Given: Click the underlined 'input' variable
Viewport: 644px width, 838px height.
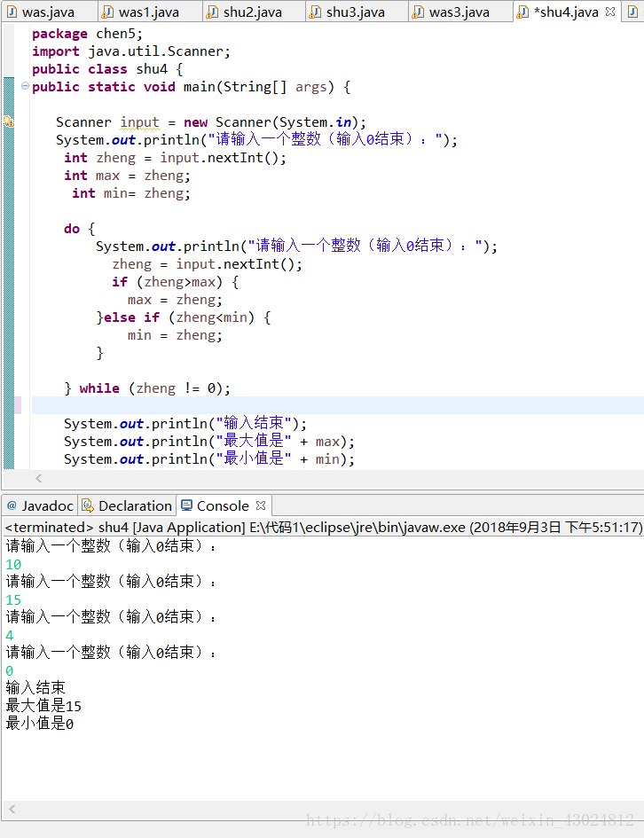Looking at the screenshot, I should click(x=139, y=122).
